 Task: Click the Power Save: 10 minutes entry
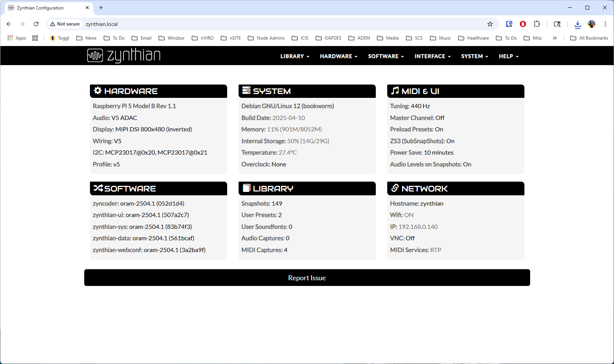point(422,152)
